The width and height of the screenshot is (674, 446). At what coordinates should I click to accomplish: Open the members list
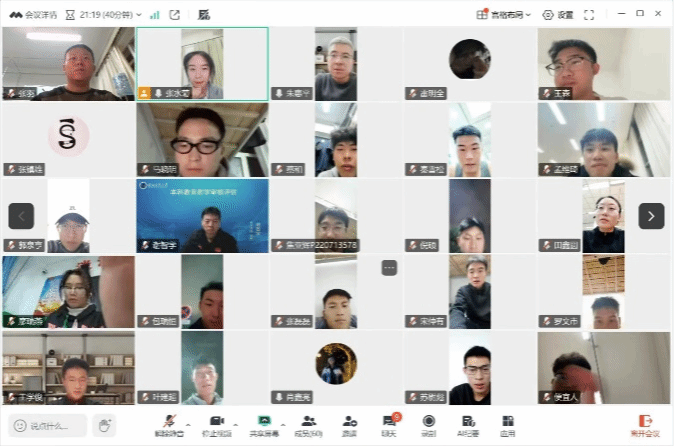pos(309,423)
